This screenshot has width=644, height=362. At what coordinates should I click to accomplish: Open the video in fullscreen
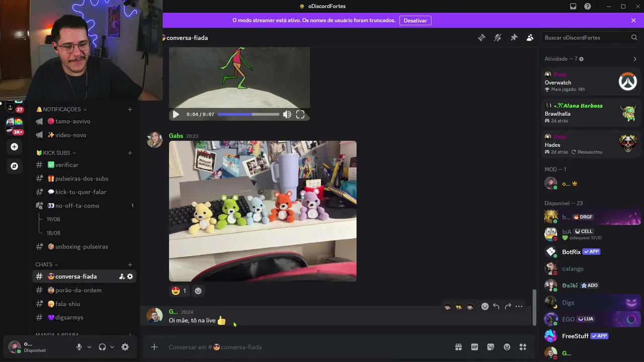point(300,115)
